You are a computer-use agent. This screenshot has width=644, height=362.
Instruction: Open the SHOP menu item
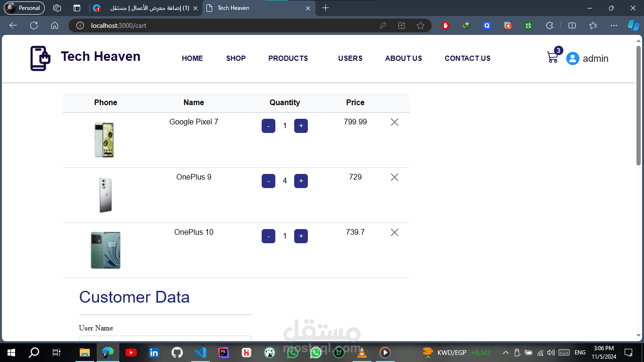pos(236,58)
